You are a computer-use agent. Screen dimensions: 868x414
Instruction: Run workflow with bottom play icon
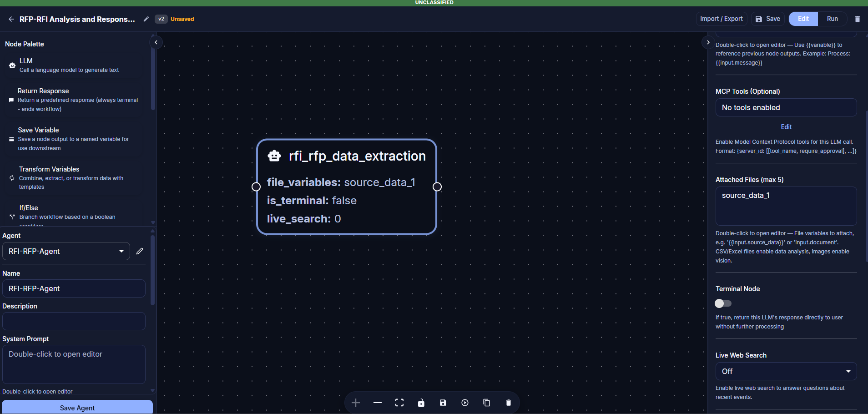[x=465, y=403]
